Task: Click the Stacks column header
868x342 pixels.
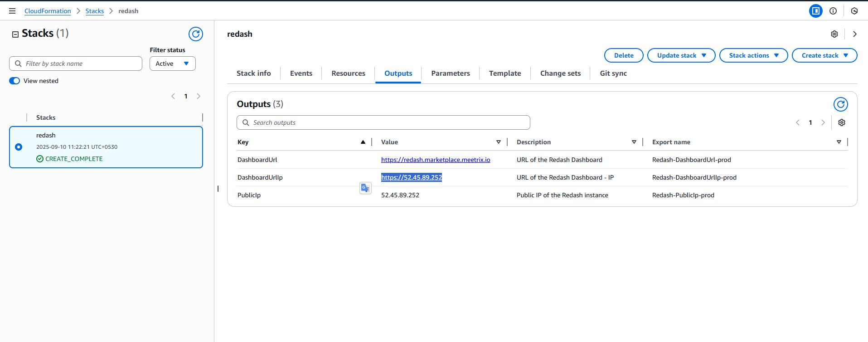Action: pos(46,117)
